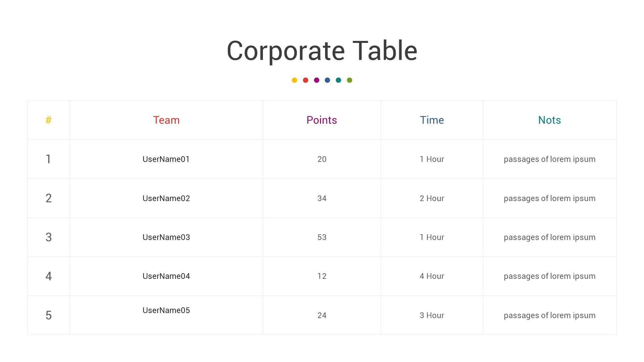Select the Time column header
The image size is (644, 362).
click(432, 120)
